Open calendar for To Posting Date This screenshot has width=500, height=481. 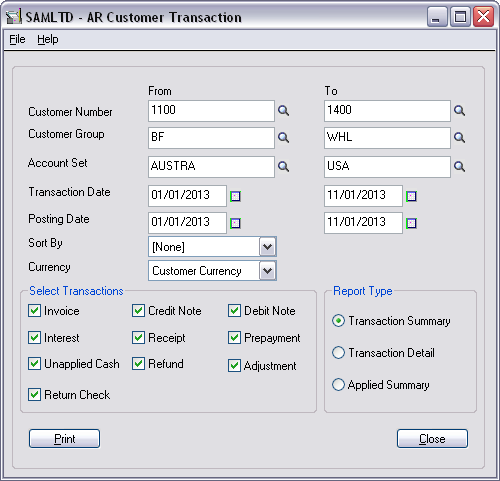[411, 223]
